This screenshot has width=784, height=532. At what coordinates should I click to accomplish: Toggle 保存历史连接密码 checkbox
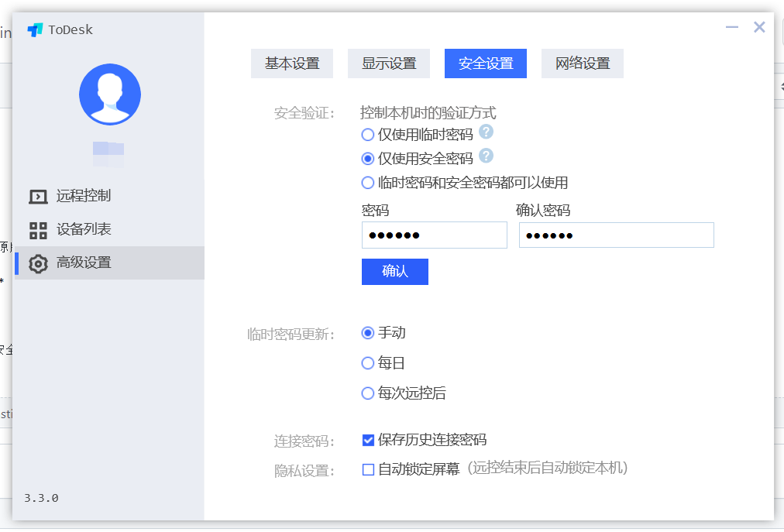[369, 440]
